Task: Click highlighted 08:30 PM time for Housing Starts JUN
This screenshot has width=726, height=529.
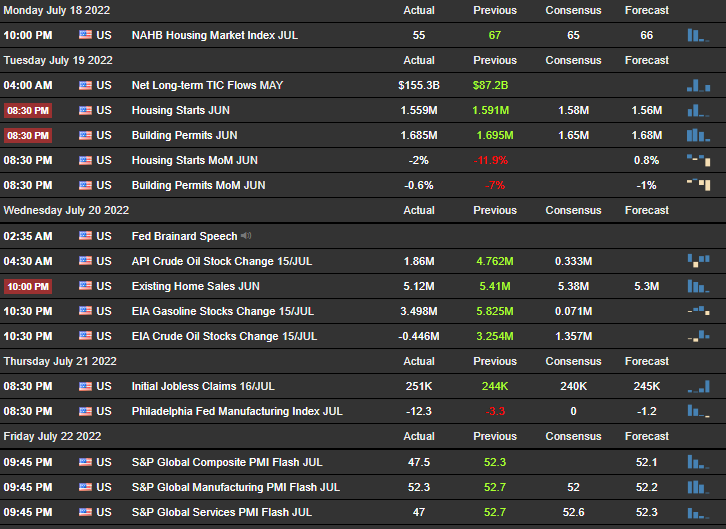Action: click(x=28, y=111)
